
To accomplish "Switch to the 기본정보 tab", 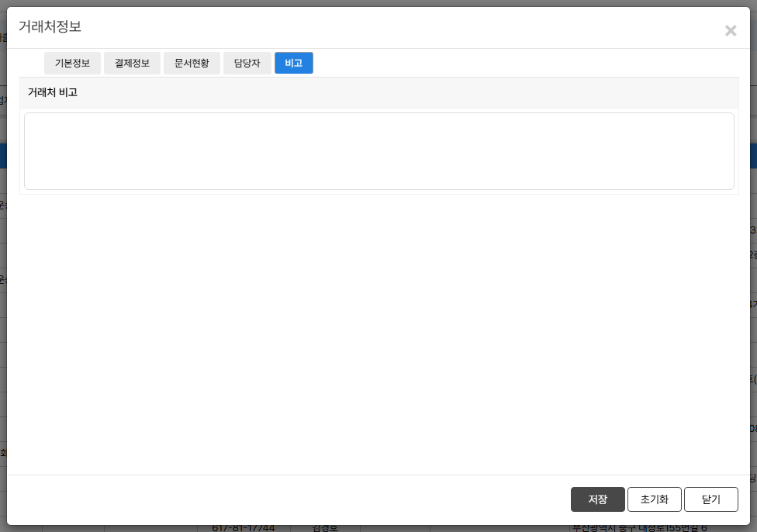I will tap(72, 64).
